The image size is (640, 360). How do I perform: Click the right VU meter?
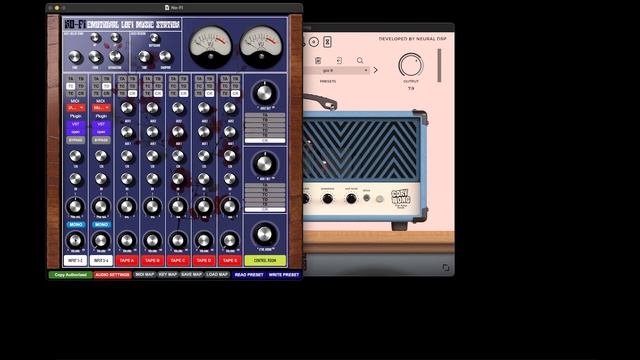pyautogui.click(x=261, y=47)
